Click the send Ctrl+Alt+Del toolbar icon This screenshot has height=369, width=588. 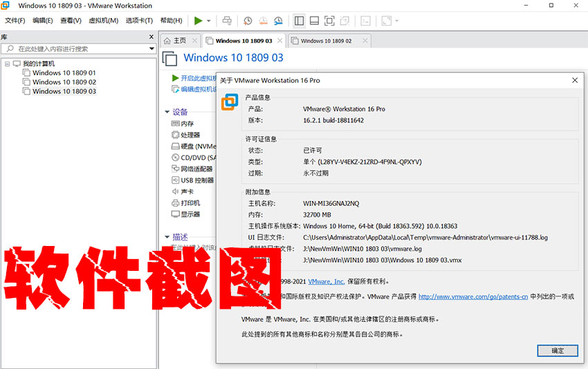[x=227, y=21]
